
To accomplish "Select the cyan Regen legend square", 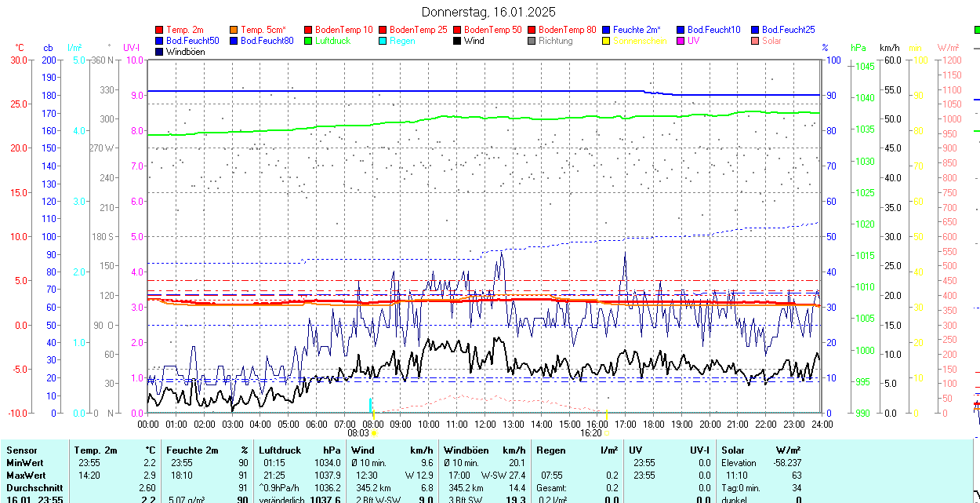I will [x=383, y=41].
